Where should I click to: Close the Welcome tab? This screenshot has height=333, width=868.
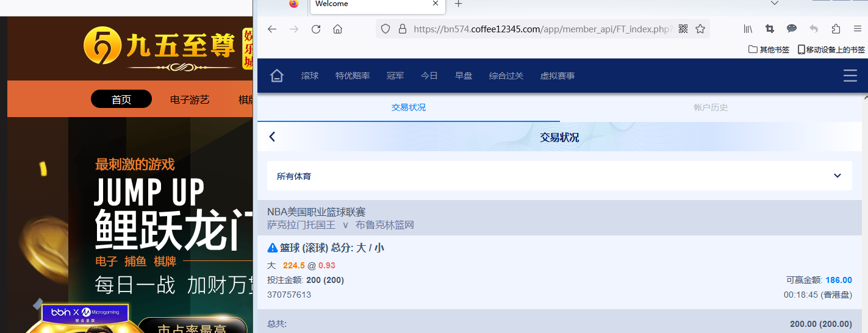pos(436,4)
